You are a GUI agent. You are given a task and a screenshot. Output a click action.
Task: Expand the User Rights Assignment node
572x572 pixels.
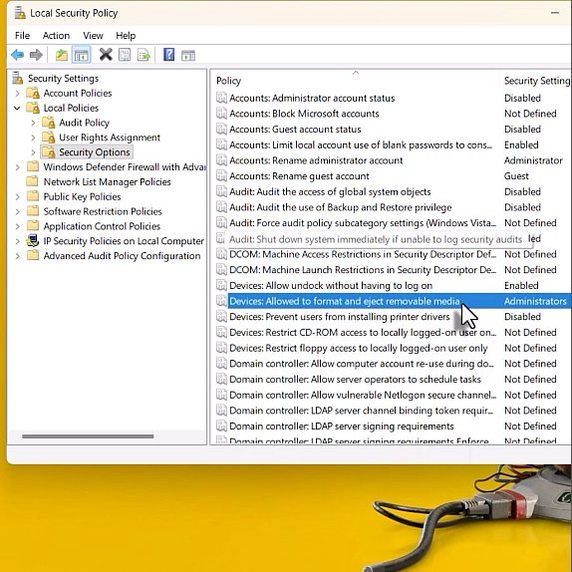pyautogui.click(x=33, y=138)
